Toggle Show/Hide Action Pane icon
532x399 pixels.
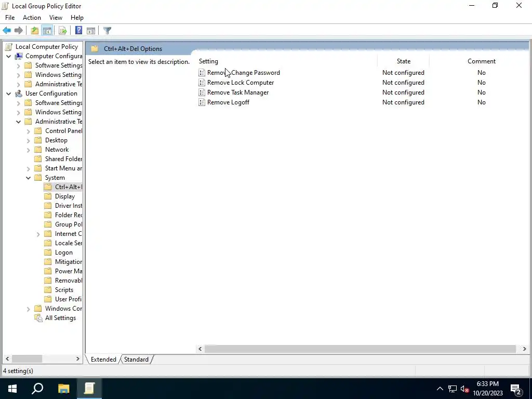91,31
